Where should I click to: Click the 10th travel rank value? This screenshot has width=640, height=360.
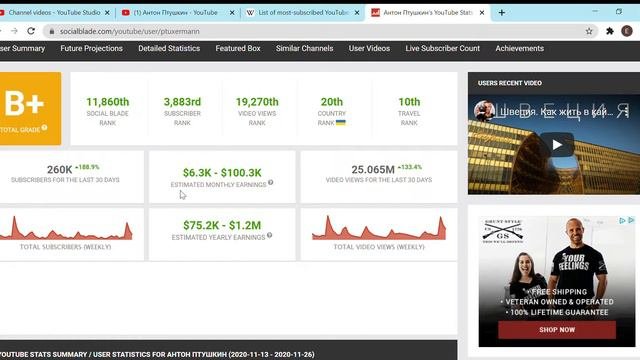click(x=409, y=102)
